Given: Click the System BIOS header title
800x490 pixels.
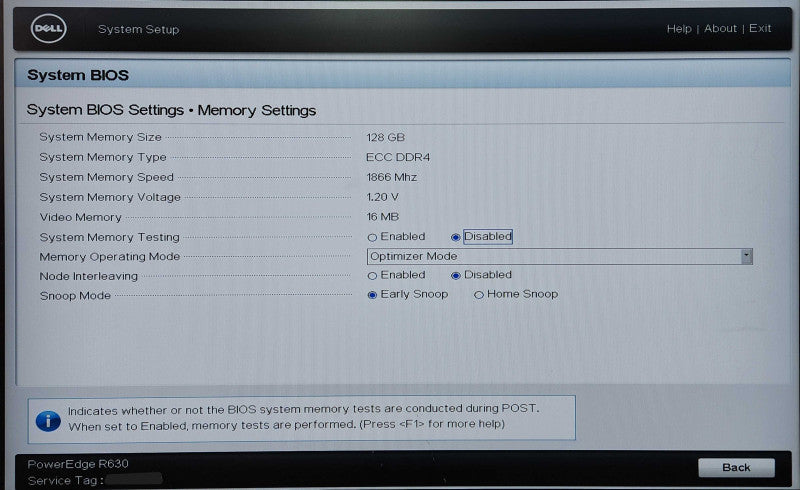Looking at the screenshot, I should (78, 75).
